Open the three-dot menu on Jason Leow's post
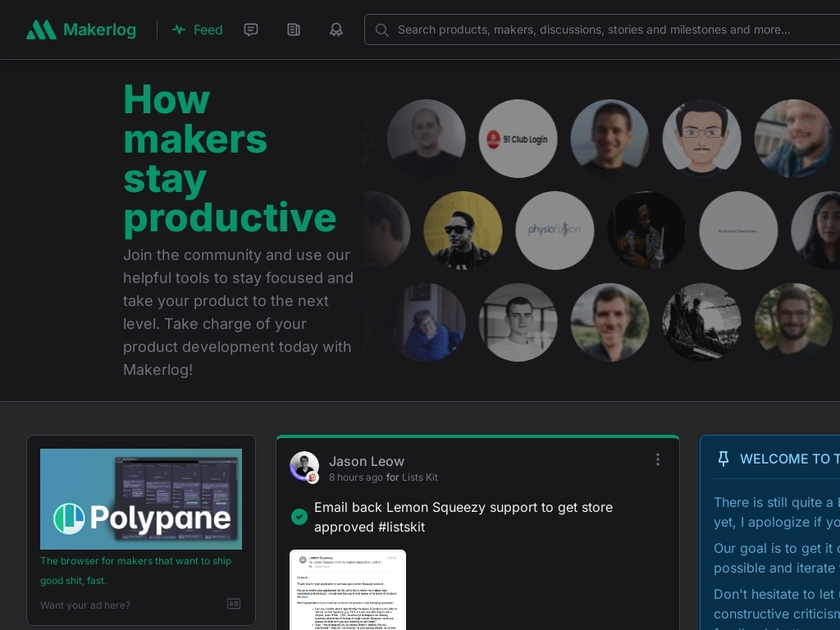840x630 pixels. 658,459
